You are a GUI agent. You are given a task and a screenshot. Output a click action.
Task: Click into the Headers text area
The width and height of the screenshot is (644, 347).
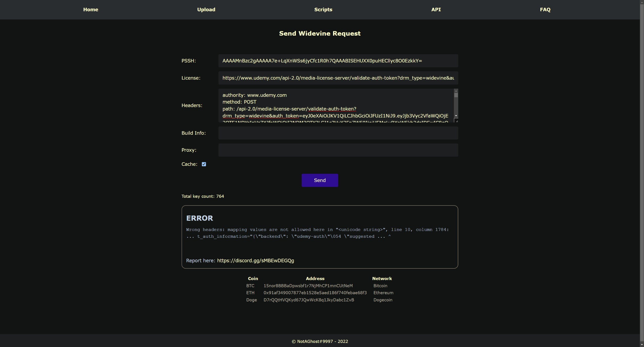[336, 105]
